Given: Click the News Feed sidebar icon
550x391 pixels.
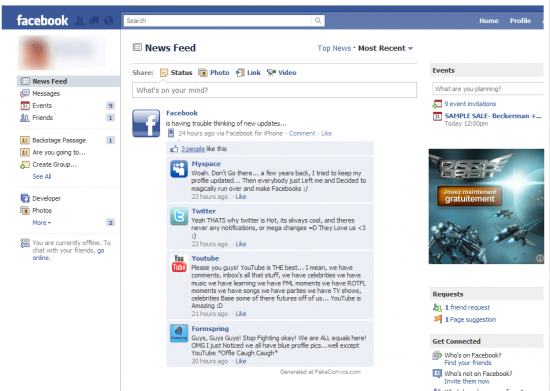Looking at the screenshot, I should [x=25, y=81].
